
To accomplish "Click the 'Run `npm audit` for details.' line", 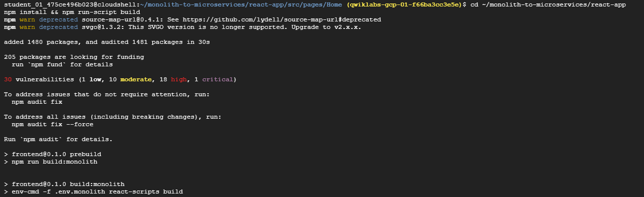I will pos(58,139).
